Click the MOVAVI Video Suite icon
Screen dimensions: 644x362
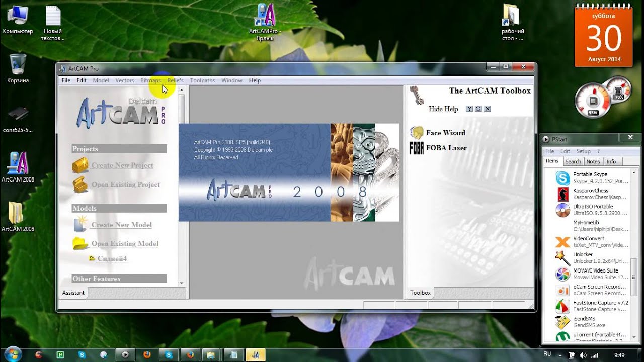coord(562,274)
